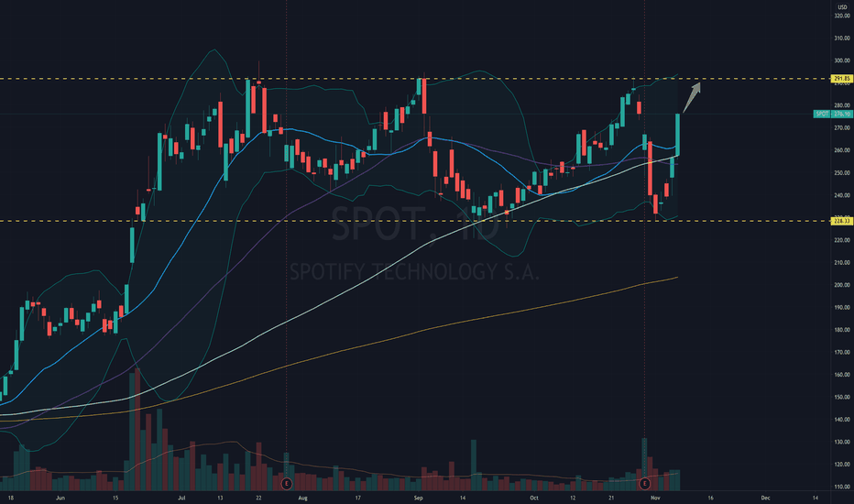This screenshot has width=854, height=504.
Task: Click the Sep date label on time axis
Action: 418,498
